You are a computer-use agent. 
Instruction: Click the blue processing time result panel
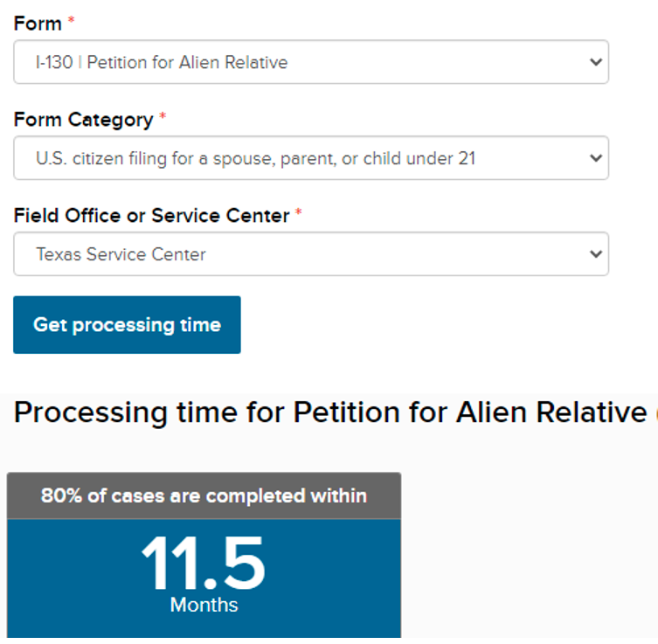coord(204,578)
